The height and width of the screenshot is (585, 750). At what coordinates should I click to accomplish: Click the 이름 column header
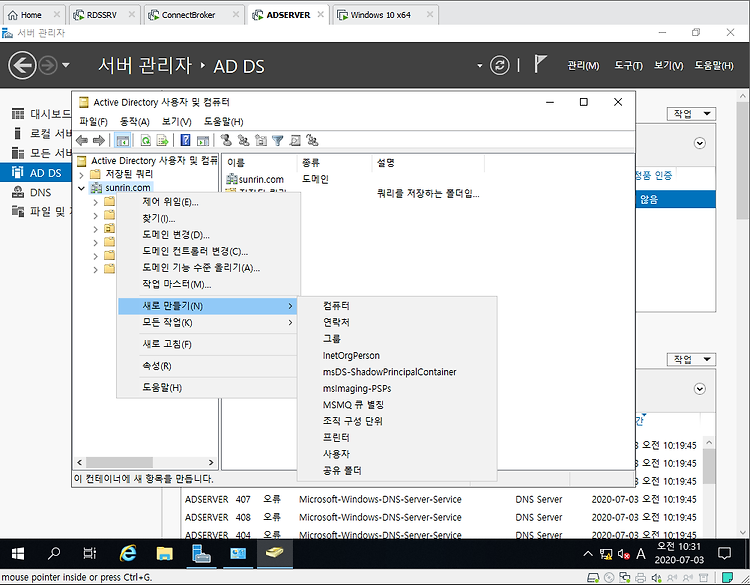coord(260,163)
